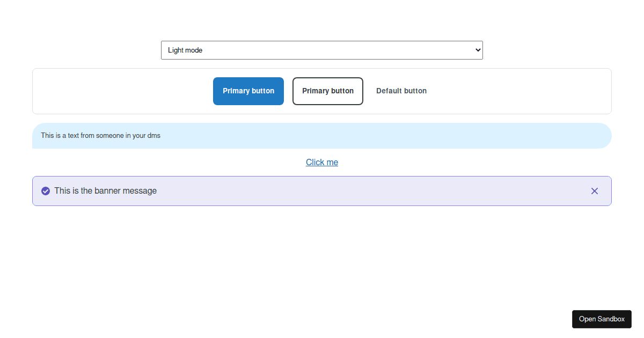Follow the Click me link
Screen dimensions: 644x338
point(322,162)
